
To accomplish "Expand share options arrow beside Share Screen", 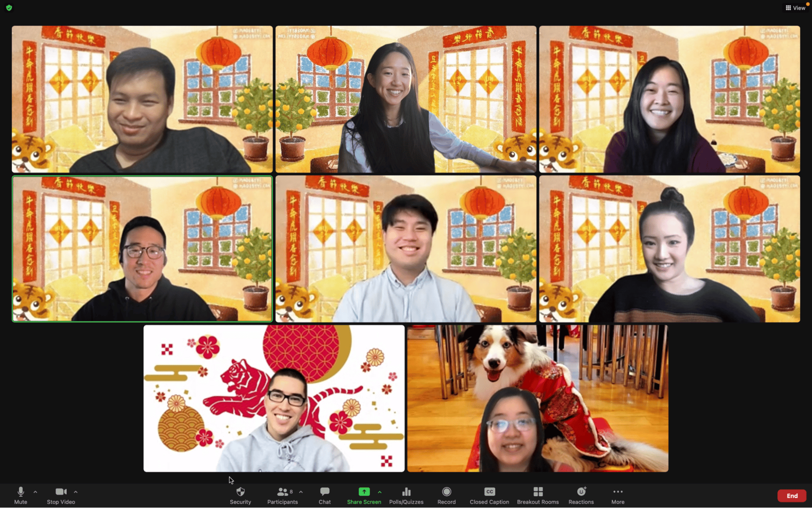I will click(380, 492).
